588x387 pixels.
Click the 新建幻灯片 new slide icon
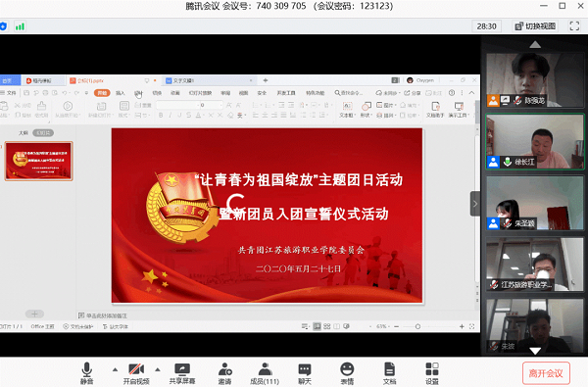coord(101,106)
